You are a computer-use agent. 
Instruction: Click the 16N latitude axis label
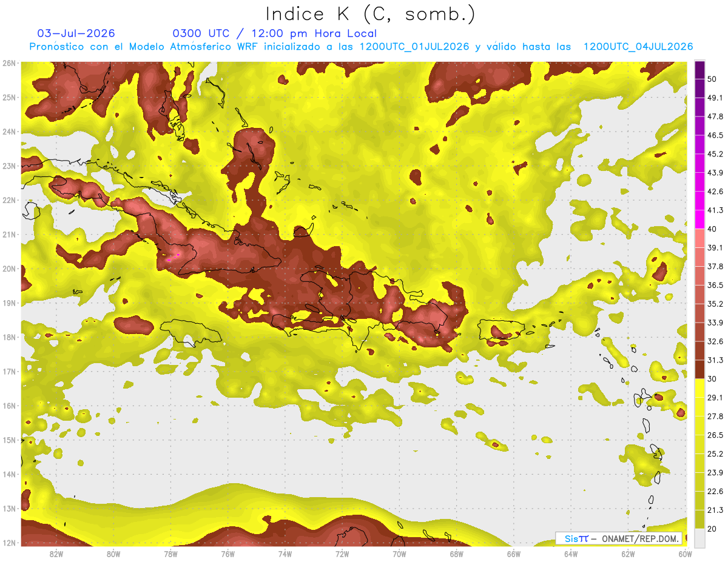point(9,406)
